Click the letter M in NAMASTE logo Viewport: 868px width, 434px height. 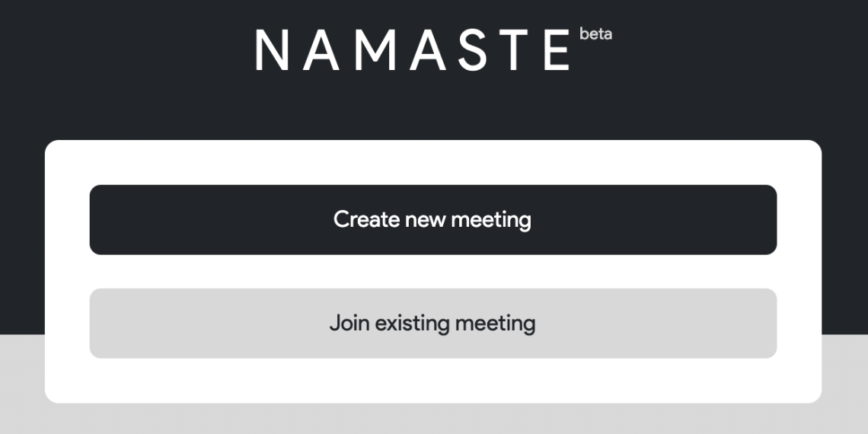372,50
